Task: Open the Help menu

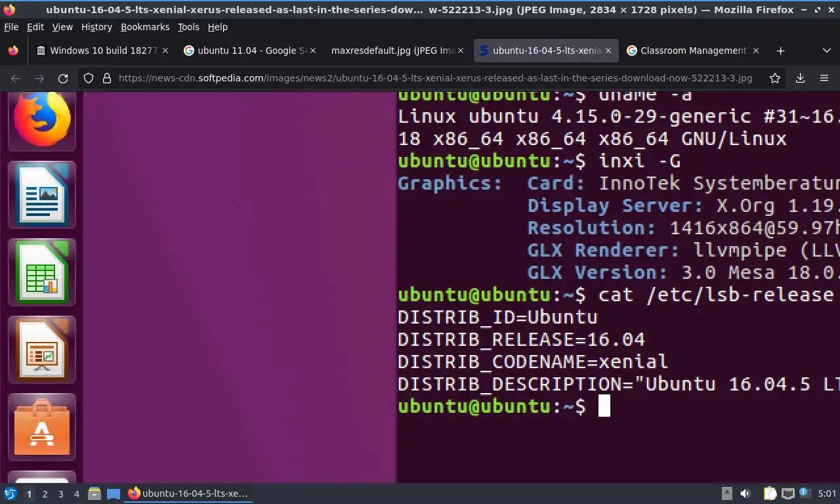Action: (x=217, y=27)
